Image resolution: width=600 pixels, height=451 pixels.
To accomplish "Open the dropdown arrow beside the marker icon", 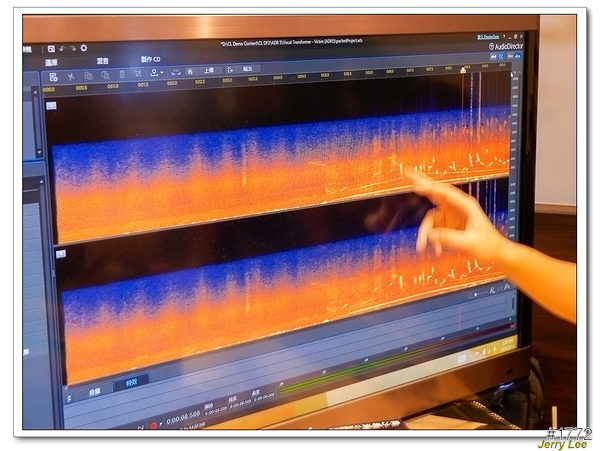I will click(x=162, y=72).
